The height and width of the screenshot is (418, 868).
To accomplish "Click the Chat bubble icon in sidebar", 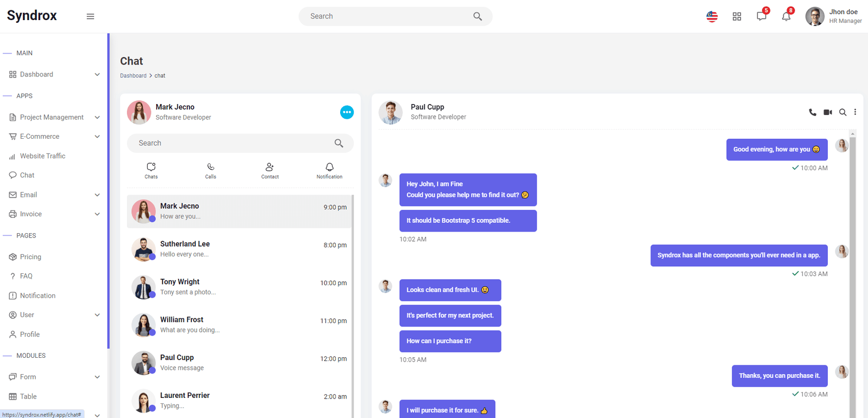I will (12, 175).
